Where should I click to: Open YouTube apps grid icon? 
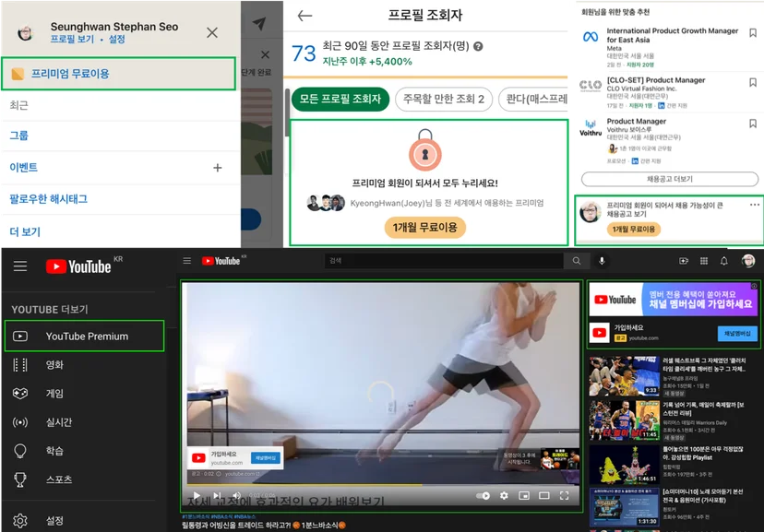(704, 261)
